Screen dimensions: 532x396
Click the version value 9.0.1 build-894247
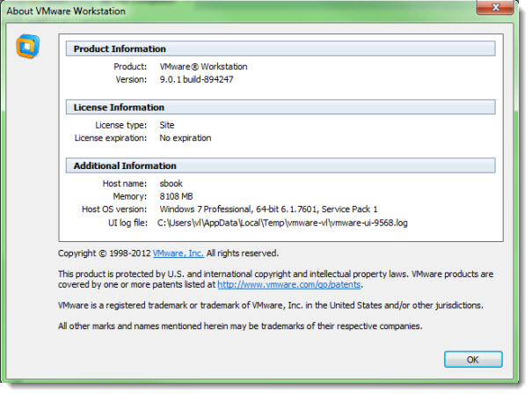(196, 79)
